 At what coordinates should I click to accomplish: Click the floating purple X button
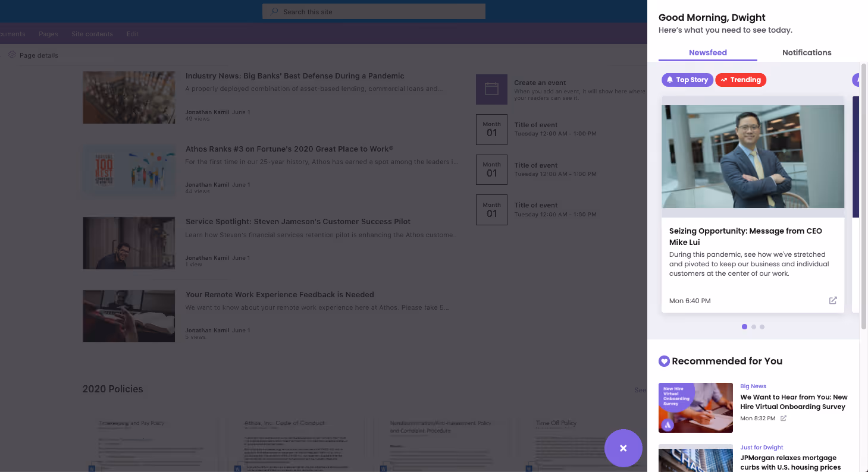pyautogui.click(x=623, y=448)
